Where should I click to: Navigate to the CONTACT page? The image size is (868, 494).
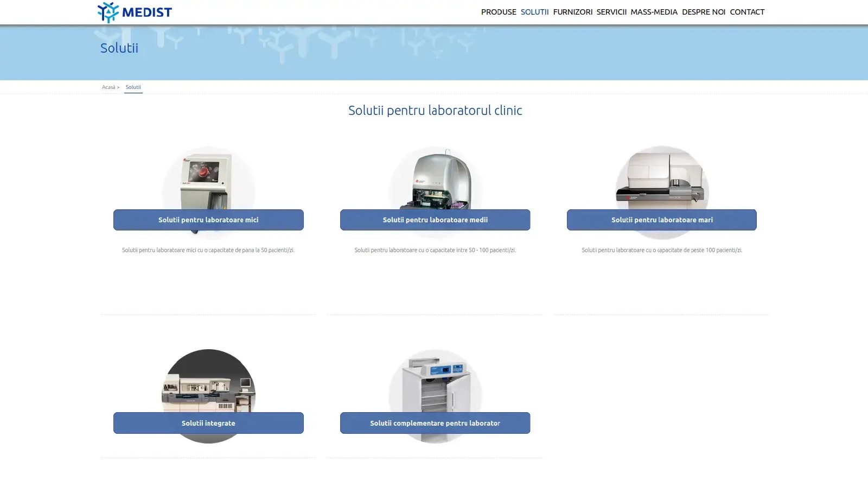(747, 12)
